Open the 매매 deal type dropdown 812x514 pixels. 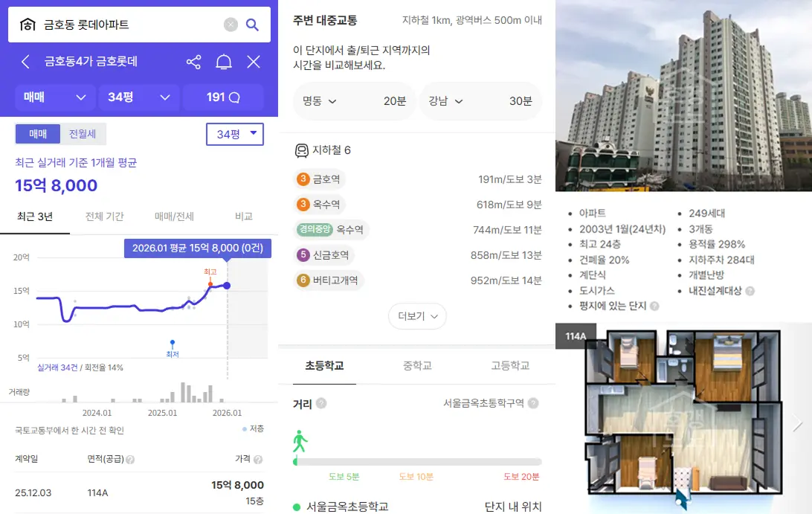pyautogui.click(x=55, y=97)
